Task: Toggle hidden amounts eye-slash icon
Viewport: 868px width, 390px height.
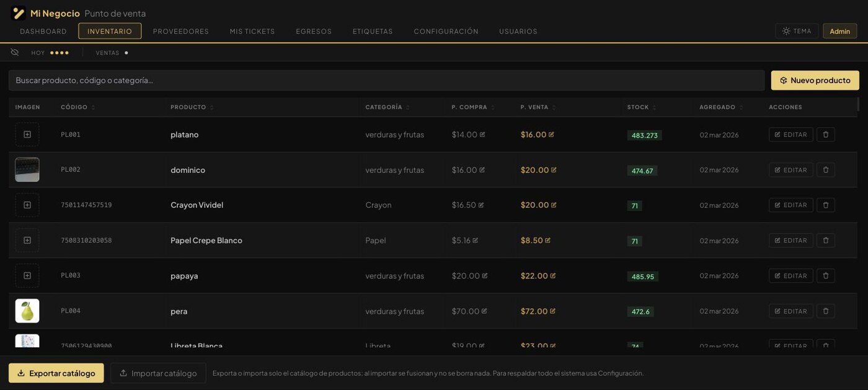Action: tap(15, 53)
